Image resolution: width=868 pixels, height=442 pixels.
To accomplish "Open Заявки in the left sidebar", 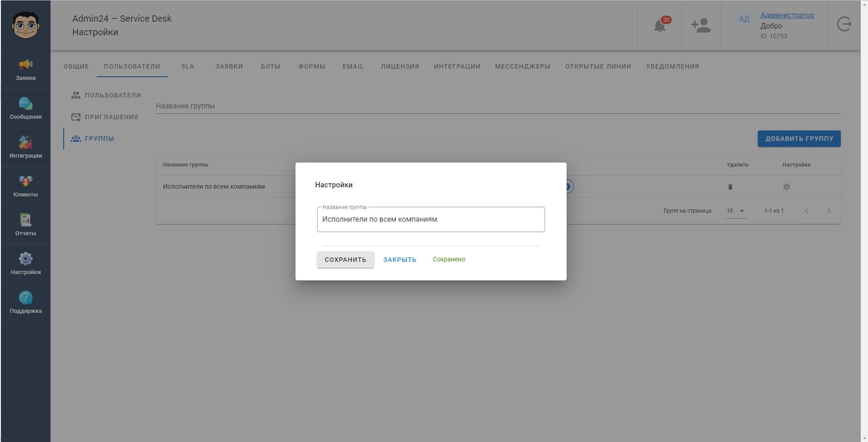I will click(25, 70).
